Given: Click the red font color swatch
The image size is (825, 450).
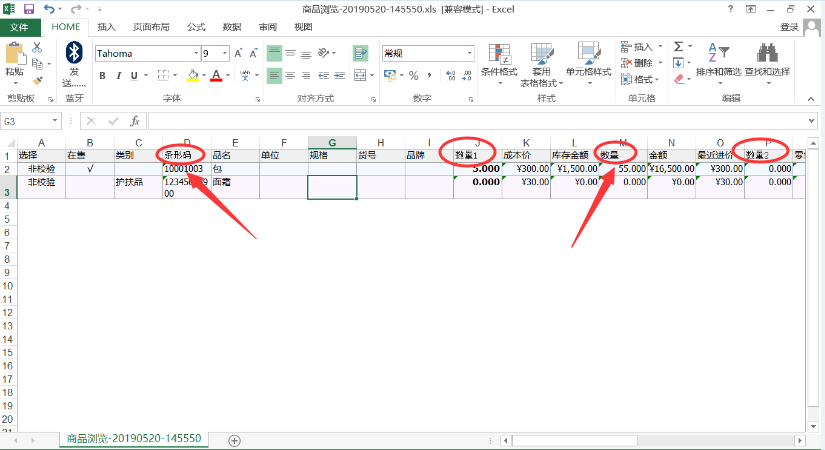Looking at the screenshot, I should (x=215, y=75).
